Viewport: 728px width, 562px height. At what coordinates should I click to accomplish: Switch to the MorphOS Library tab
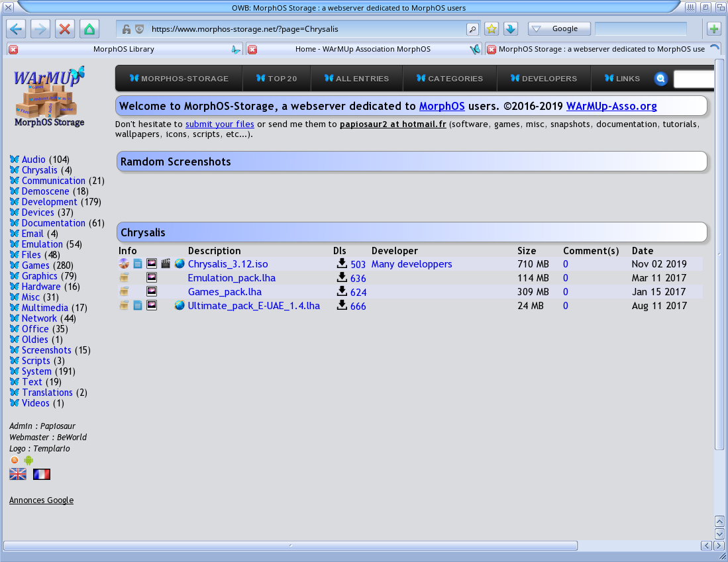tap(123, 49)
